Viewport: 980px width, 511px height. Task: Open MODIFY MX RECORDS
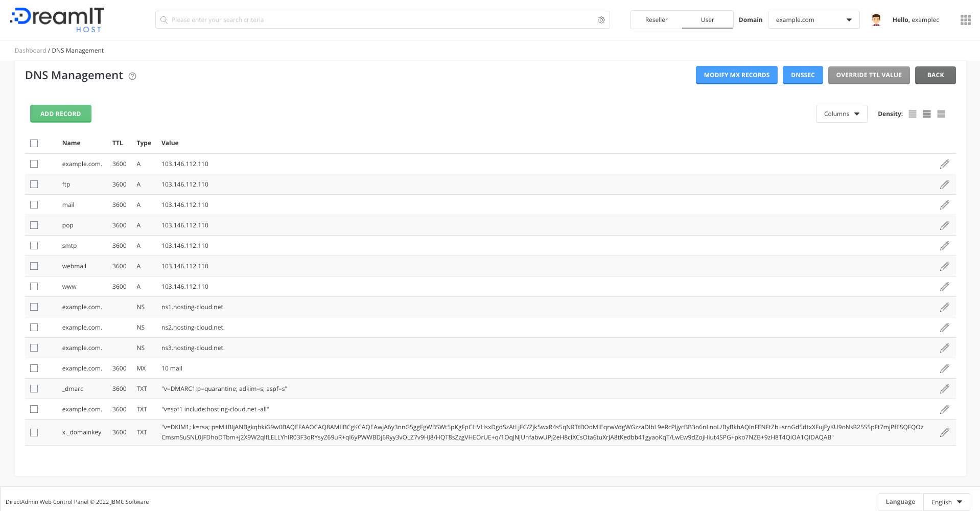point(736,75)
